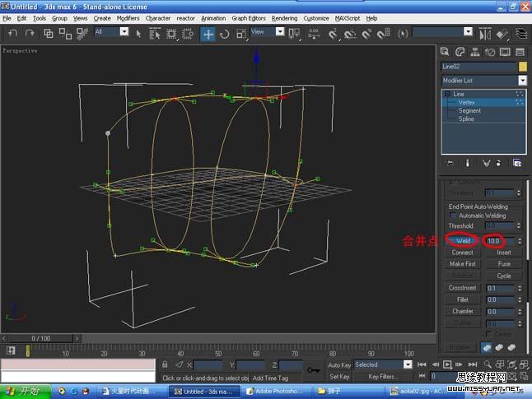Click the Line02 object name field
The height and width of the screenshot is (399, 532).
coord(478,67)
